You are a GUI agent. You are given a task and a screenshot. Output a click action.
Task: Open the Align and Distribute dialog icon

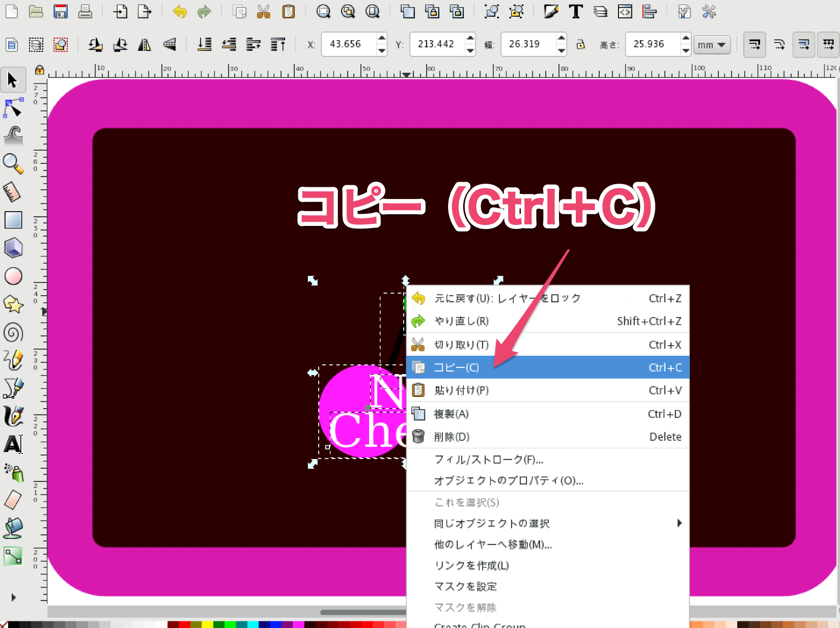click(x=650, y=11)
